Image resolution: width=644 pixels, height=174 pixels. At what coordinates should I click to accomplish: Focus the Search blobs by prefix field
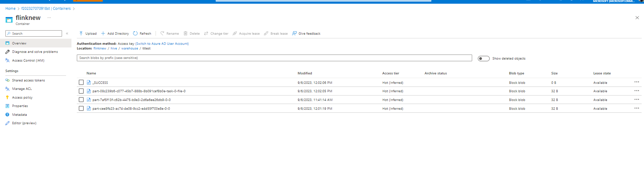(274, 58)
